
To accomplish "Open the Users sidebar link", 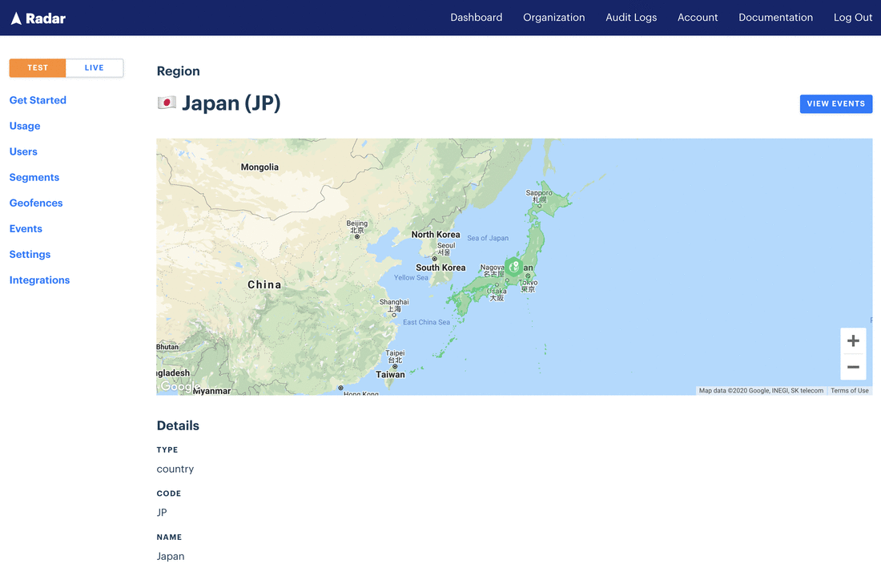I will click(23, 151).
